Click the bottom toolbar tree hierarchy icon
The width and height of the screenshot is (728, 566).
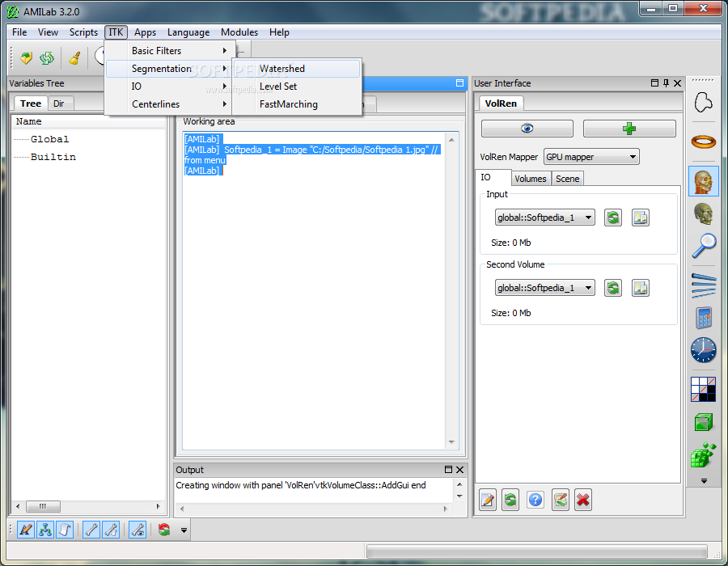(45, 530)
